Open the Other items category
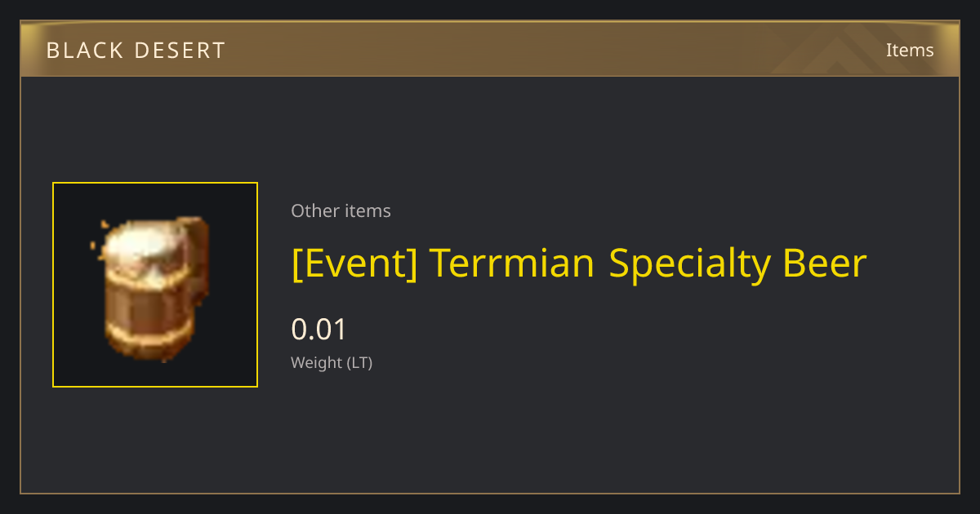The image size is (980, 514). pyautogui.click(x=341, y=210)
